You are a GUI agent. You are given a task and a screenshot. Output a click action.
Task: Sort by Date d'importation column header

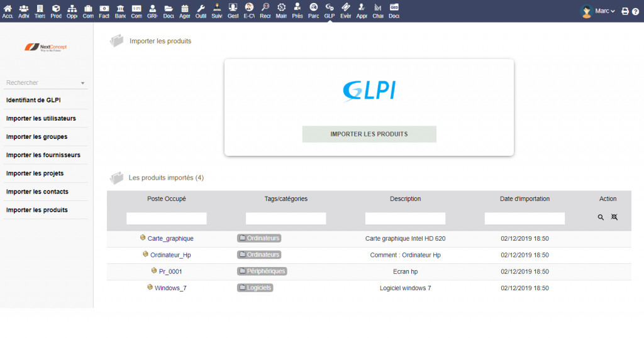click(x=525, y=199)
